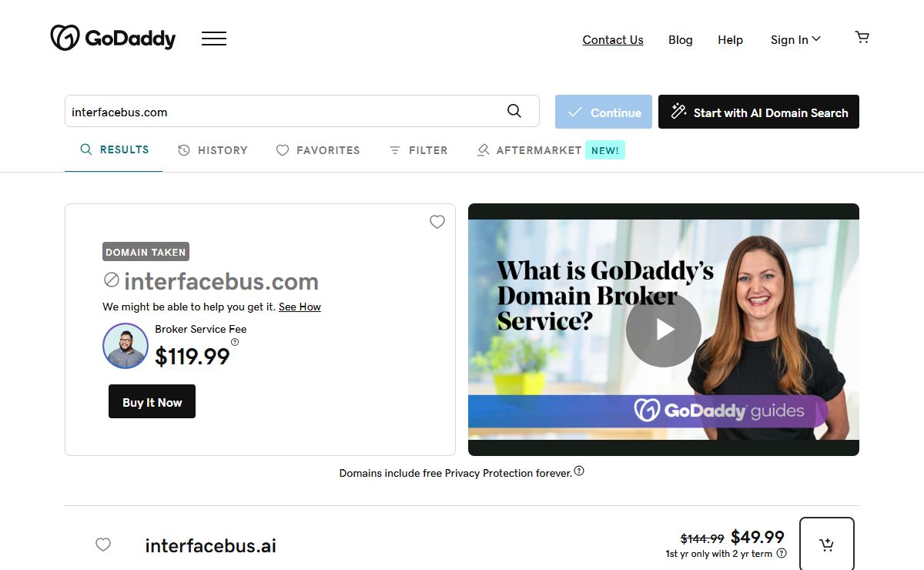Click the Continue button
This screenshot has width=924, height=570.
click(604, 112)
